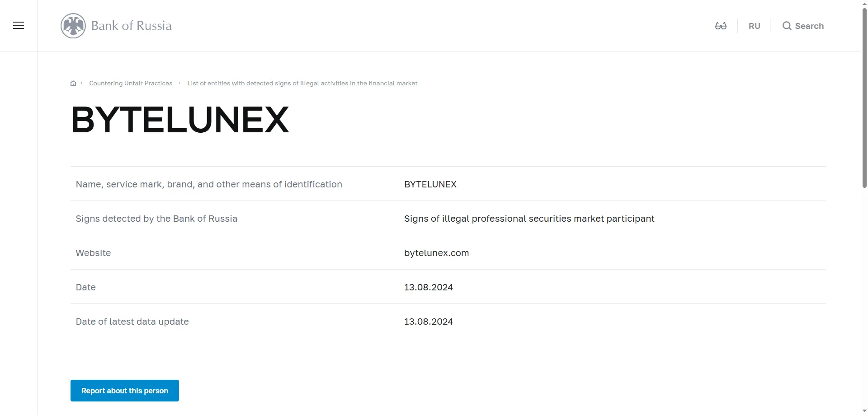Click the page's vertical scrollbar thumb
The height and width of the screenshot is (415, 868).
click(864, 97)
